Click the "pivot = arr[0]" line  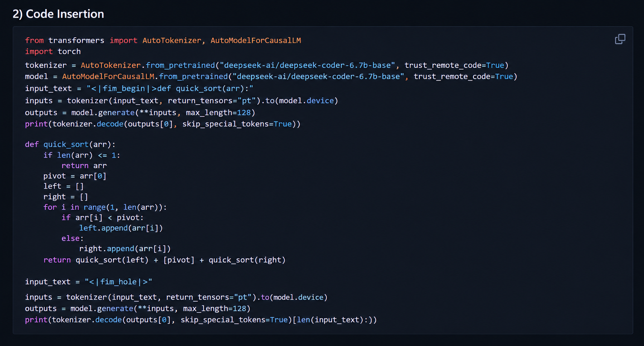point(75,176)
